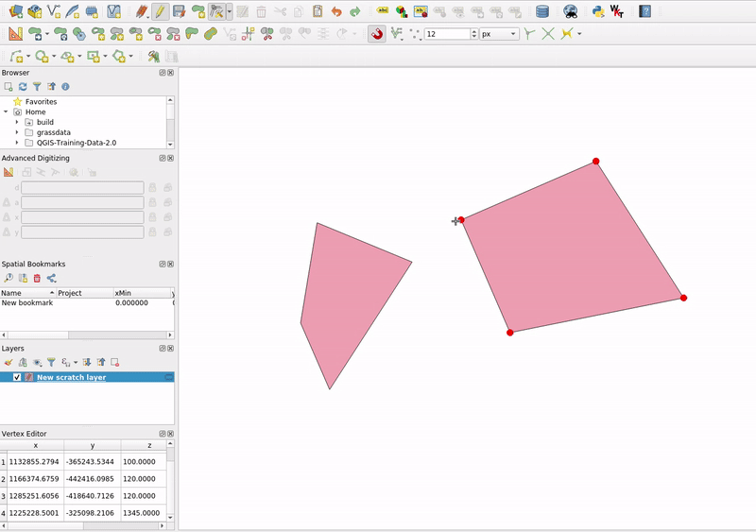
Task: Click the Rotate Feature tool icon
Action: pyautogui.click(x=60, y=33)
